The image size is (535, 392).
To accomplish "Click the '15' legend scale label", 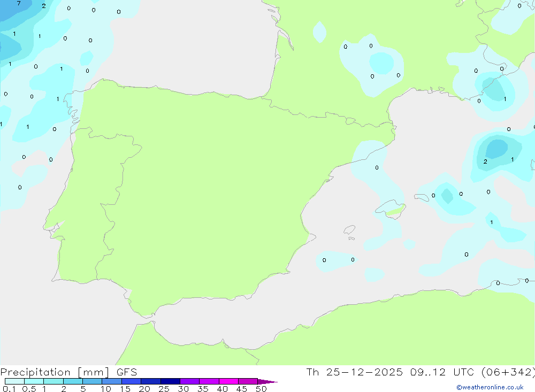I will 125,389.
